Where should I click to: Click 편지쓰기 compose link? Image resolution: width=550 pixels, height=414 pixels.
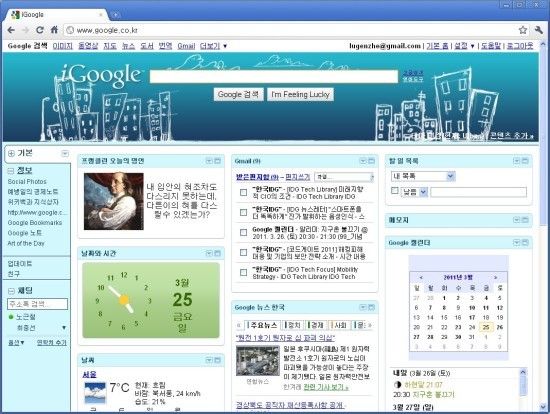coord(297,177)
